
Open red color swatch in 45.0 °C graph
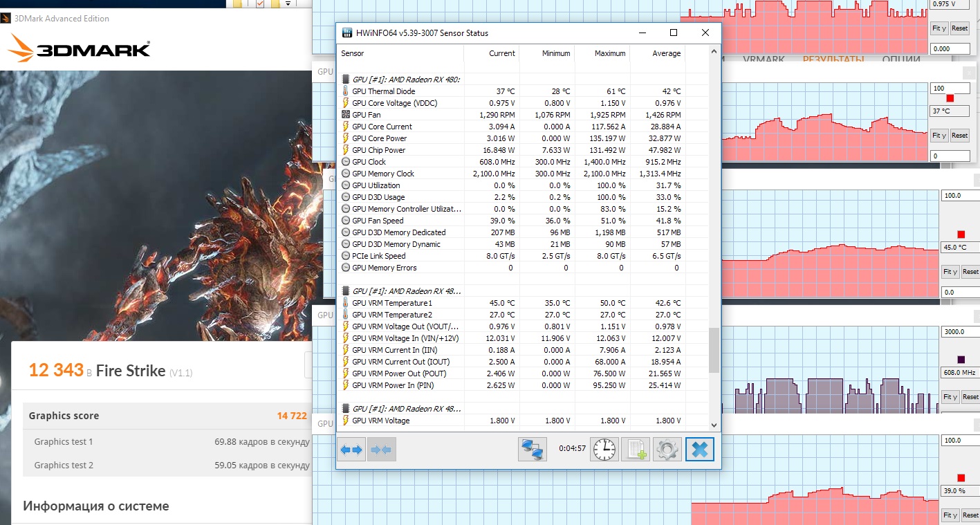(x=961, y=234)
